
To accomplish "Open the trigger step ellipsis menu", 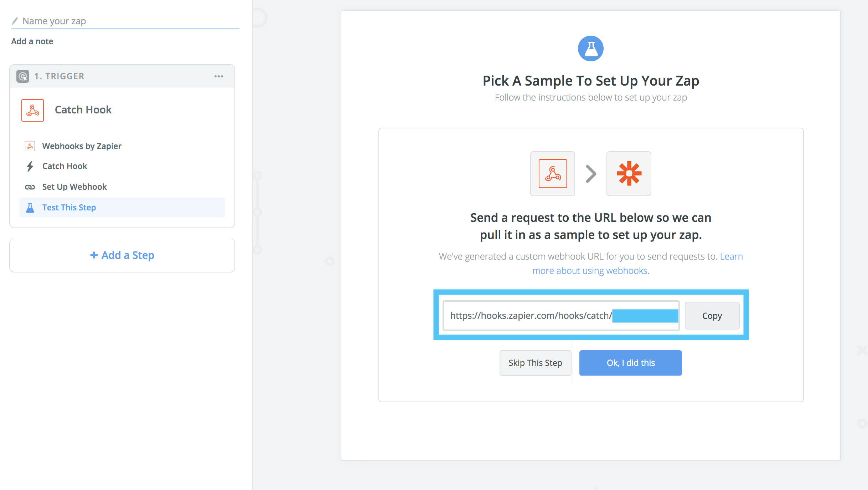I will [x=219, y=76].
